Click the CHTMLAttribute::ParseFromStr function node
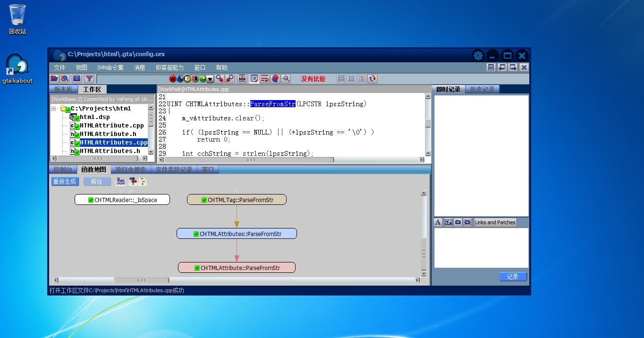The width and height of the screenshot is (644, 338). click(237, 268)
